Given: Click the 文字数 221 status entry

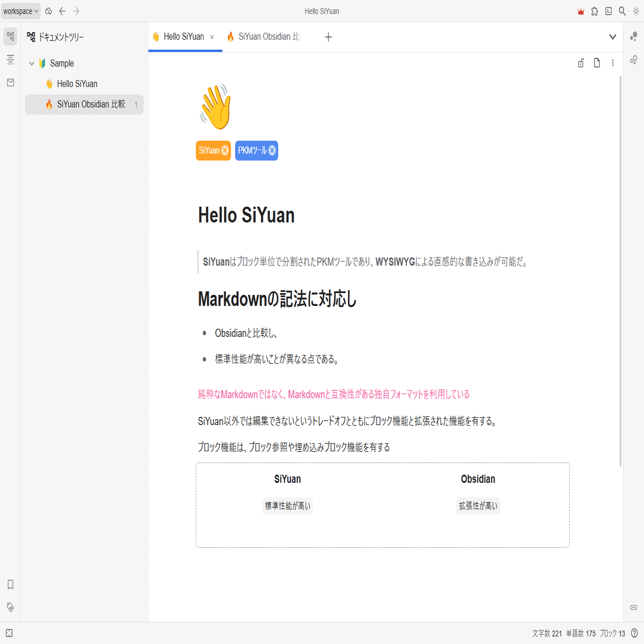Looking at the screenshot, I should (x=546, y=633).
